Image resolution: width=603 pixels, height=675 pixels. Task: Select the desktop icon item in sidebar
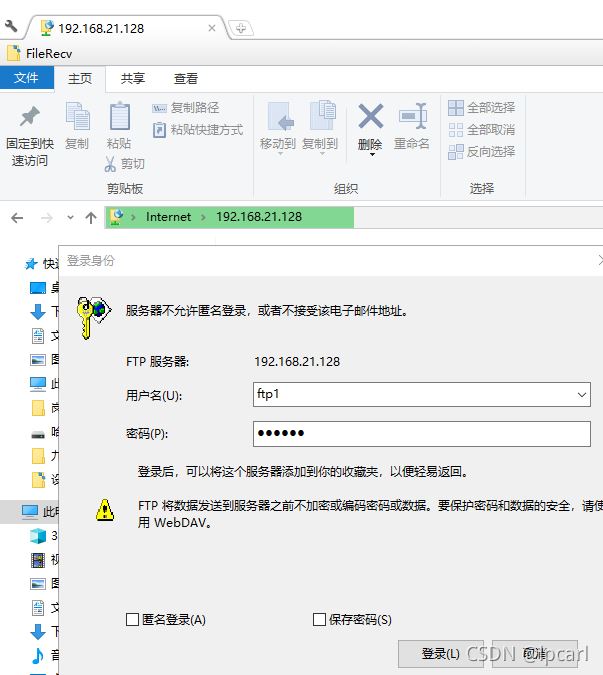(38, 288)
